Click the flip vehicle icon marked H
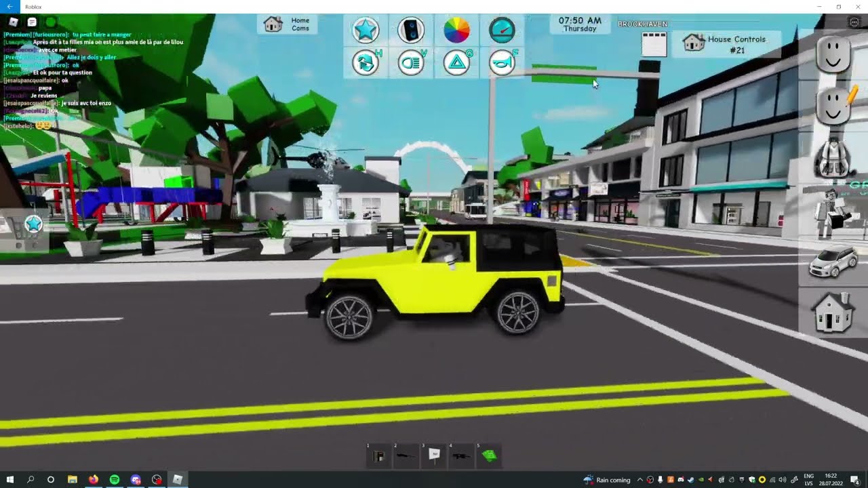 [365, 63]
